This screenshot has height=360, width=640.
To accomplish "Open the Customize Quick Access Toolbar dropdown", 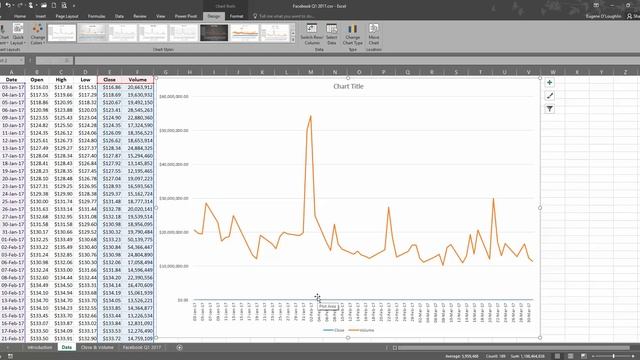I will [x=74, y=6].
